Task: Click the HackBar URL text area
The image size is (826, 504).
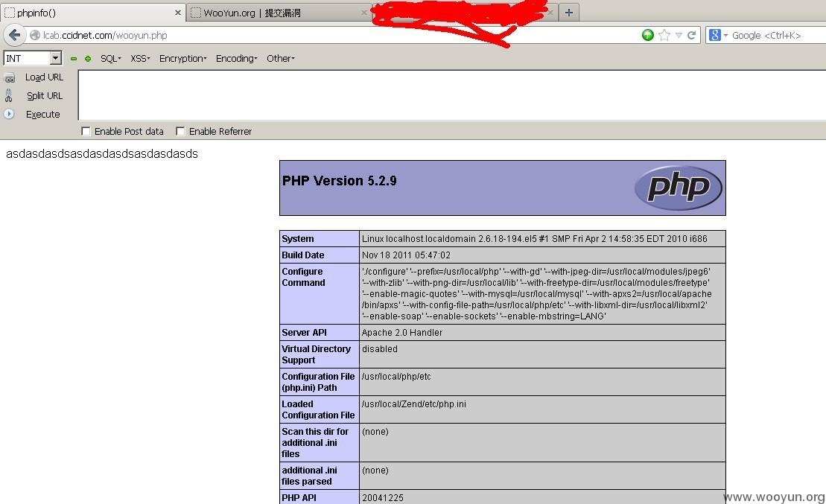Action: 452,95
